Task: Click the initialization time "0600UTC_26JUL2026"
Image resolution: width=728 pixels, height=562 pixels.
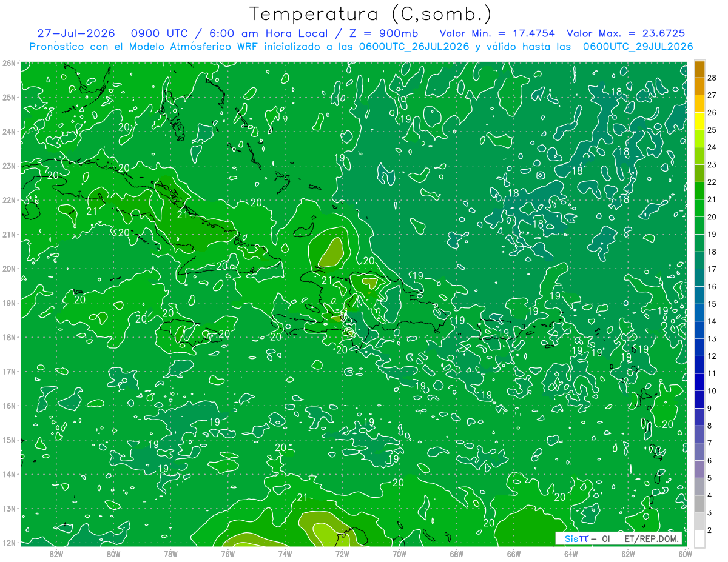Action: (x=413, y=46)
